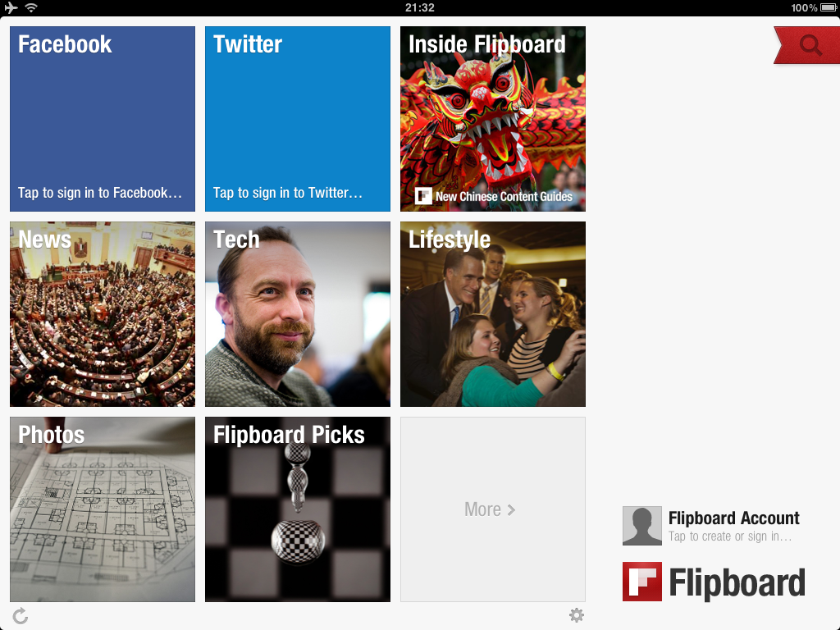Tap the Flipboard Account avatar icon
Image resolution: width=840 pixels, height=630 pixels.
tap(641, 526)
